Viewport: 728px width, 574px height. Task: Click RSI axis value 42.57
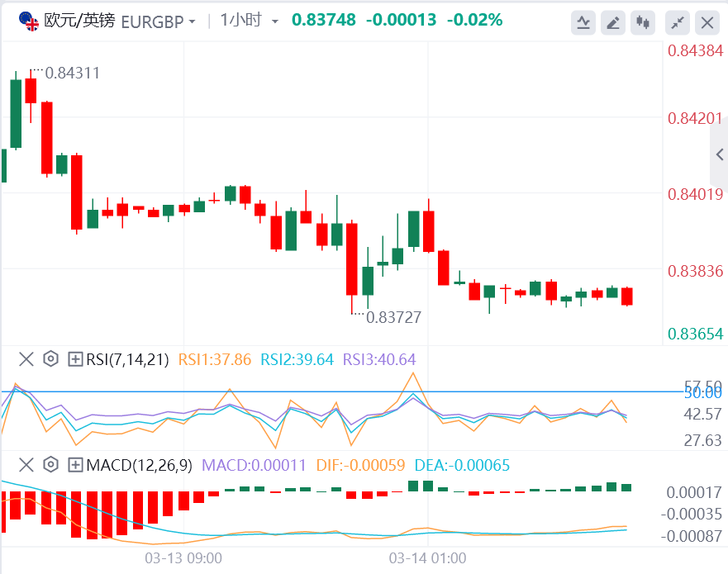click(702, 414)
